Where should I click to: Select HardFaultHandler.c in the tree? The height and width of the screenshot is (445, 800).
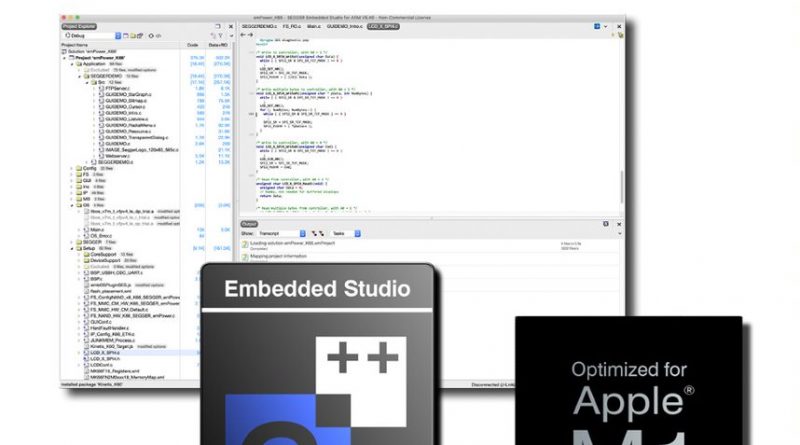click(x=109, y=328)
